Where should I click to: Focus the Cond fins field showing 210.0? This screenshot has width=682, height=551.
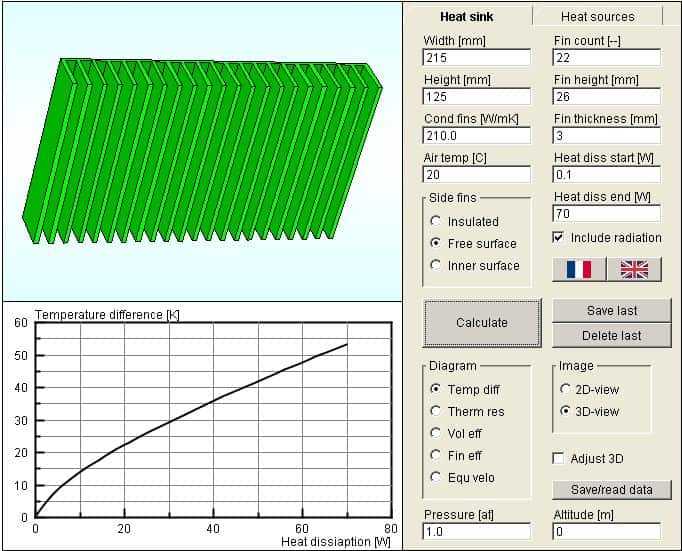[x=477, y=136]
